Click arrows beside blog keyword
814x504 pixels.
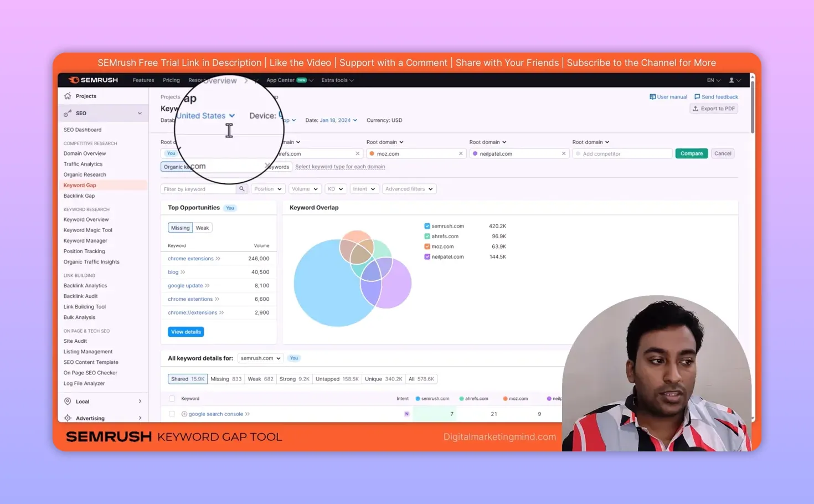click(x=183, y=272)
